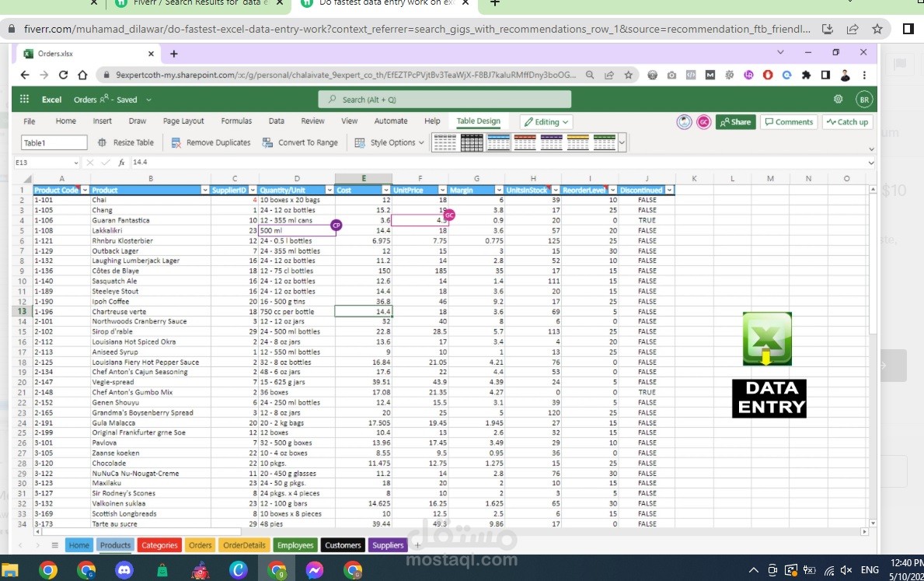Expand the table styles gallery arrow

pos(622,143)
